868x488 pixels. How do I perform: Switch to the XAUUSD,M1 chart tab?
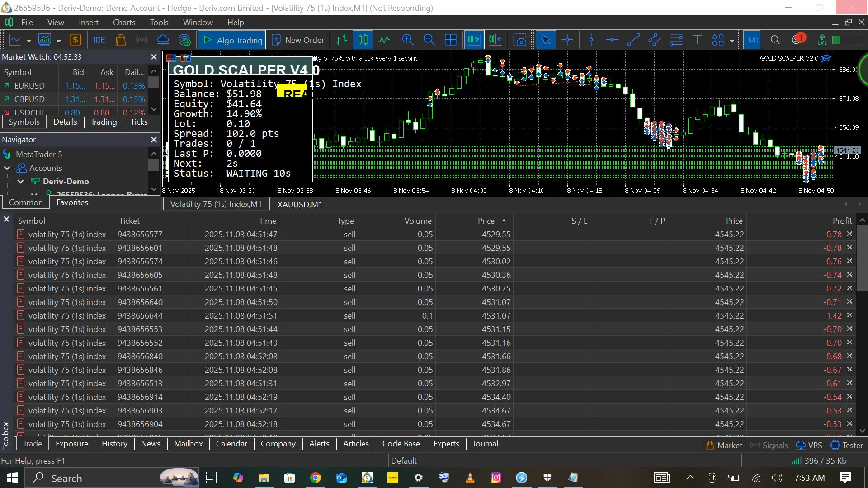300,205
